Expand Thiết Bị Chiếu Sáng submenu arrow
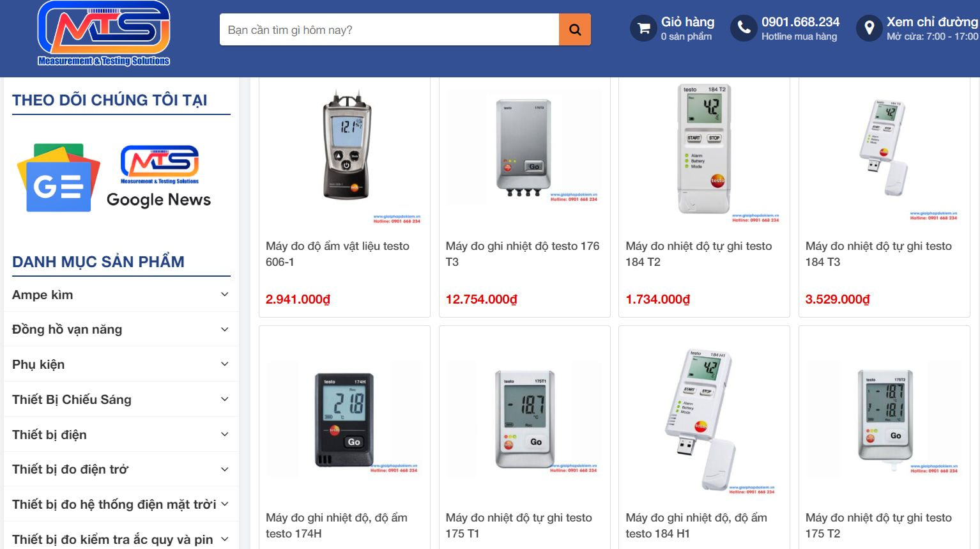980x549 pixels. click(x=224, y=399)
